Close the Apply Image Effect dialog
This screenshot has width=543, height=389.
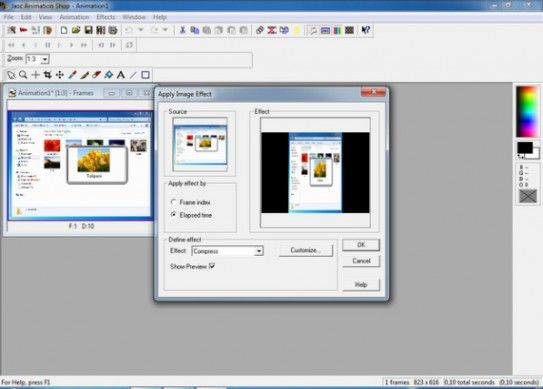pos(373,92)
